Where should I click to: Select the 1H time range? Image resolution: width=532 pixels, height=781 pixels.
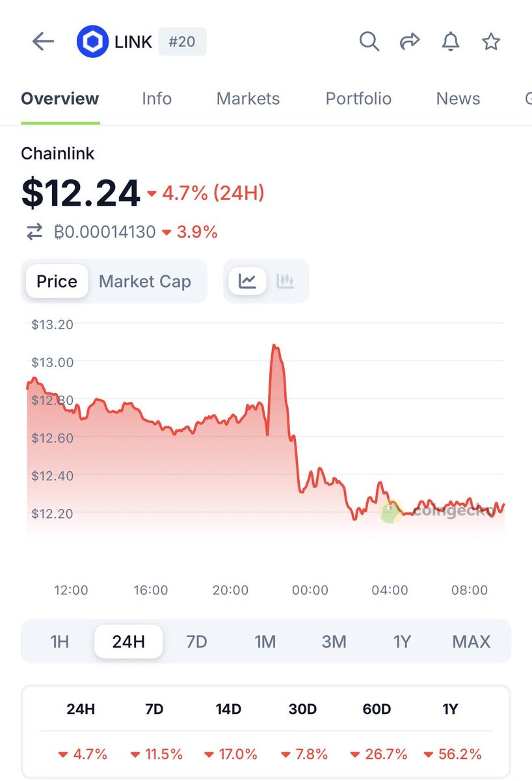(60, 642)
